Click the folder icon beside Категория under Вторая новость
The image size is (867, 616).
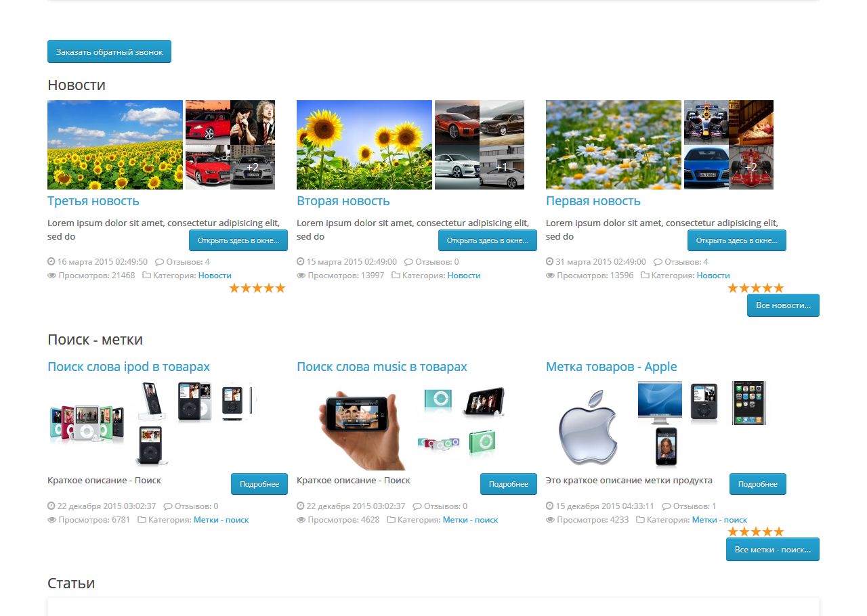(396, 276)
